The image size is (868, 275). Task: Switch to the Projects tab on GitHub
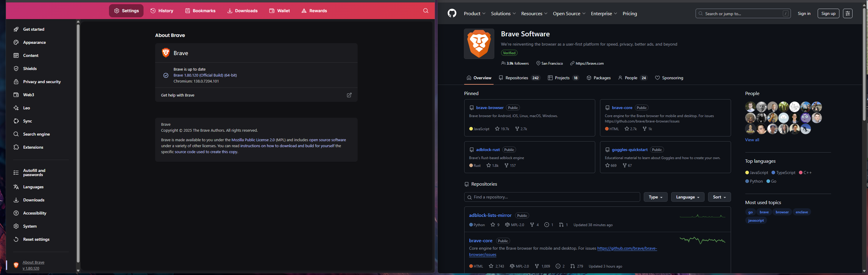pos(563,78)
